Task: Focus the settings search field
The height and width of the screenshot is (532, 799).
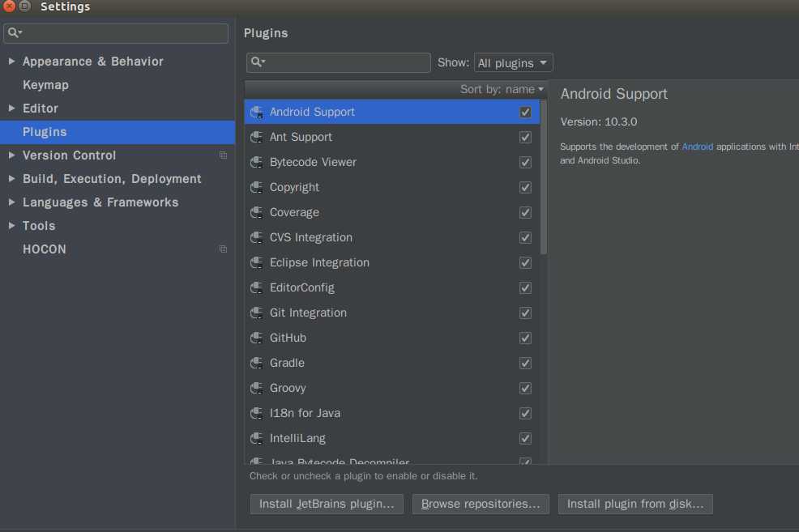Action: coord(116,33)
